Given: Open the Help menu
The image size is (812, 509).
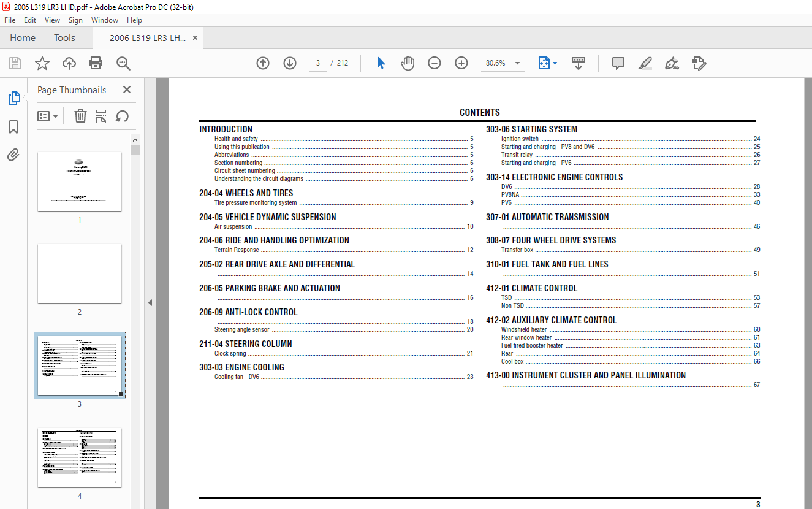Looking at the screenshot, I should tap(134, 20).
